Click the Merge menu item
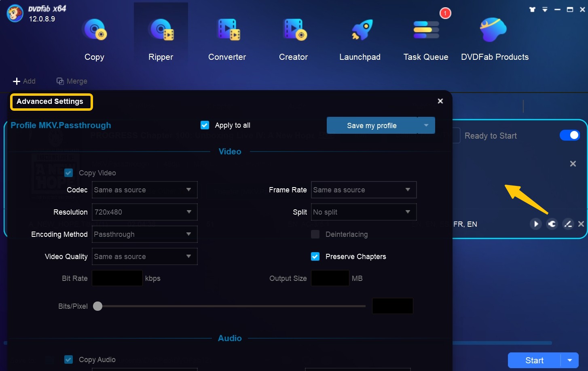 pos(72,81)
